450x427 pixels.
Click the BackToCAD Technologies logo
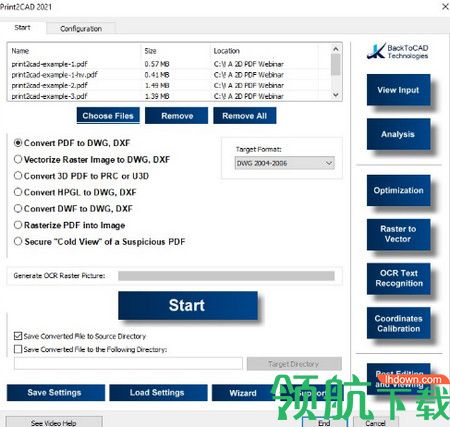point(398,51)
